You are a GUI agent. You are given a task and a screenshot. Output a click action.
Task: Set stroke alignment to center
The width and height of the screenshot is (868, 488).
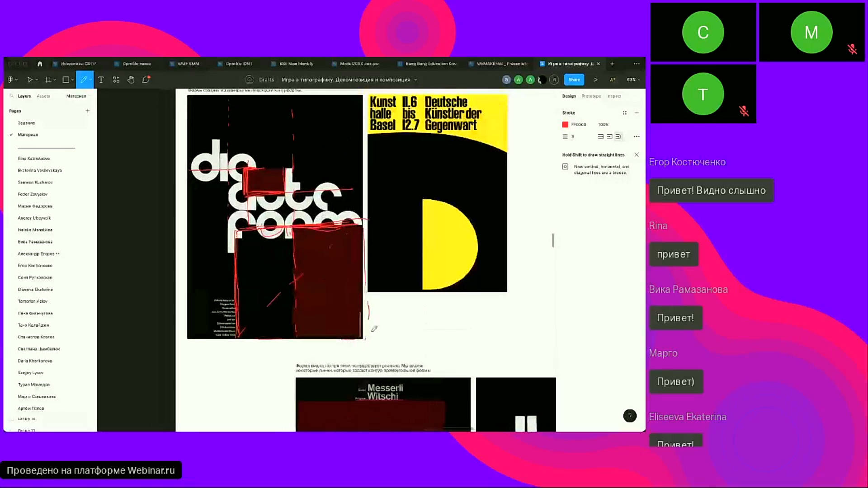(600, 136)
